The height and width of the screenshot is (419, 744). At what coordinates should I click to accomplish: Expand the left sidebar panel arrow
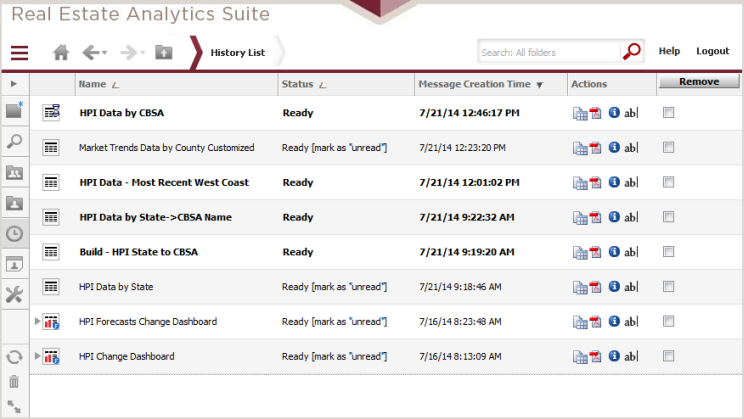click(x=14, y=84)
